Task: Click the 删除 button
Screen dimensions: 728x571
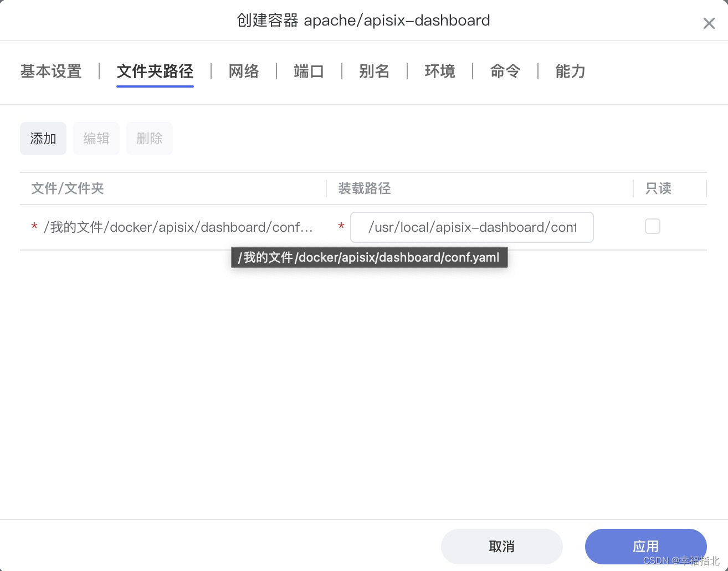Action: pyautogui.click(x=150, y=139)
